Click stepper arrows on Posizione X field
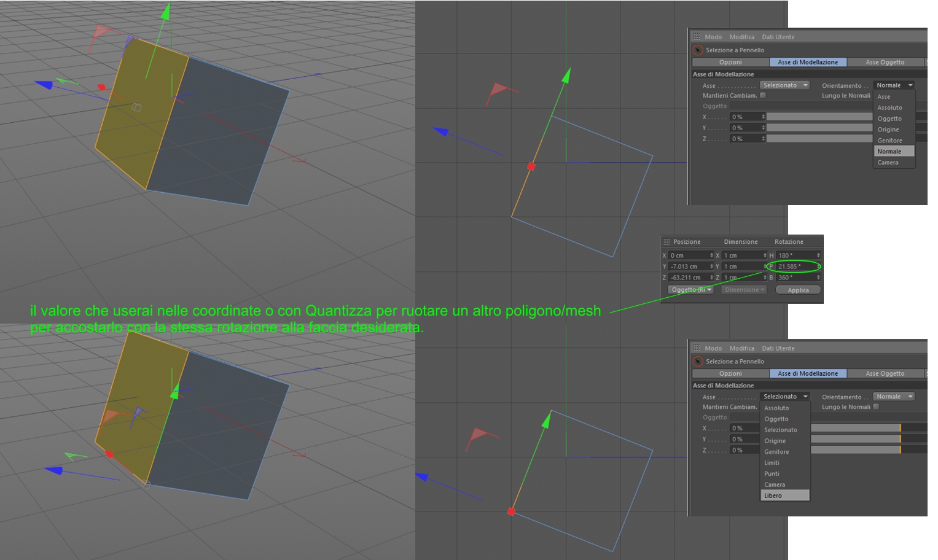Viewport: 938px width, 560px height. 711,255
